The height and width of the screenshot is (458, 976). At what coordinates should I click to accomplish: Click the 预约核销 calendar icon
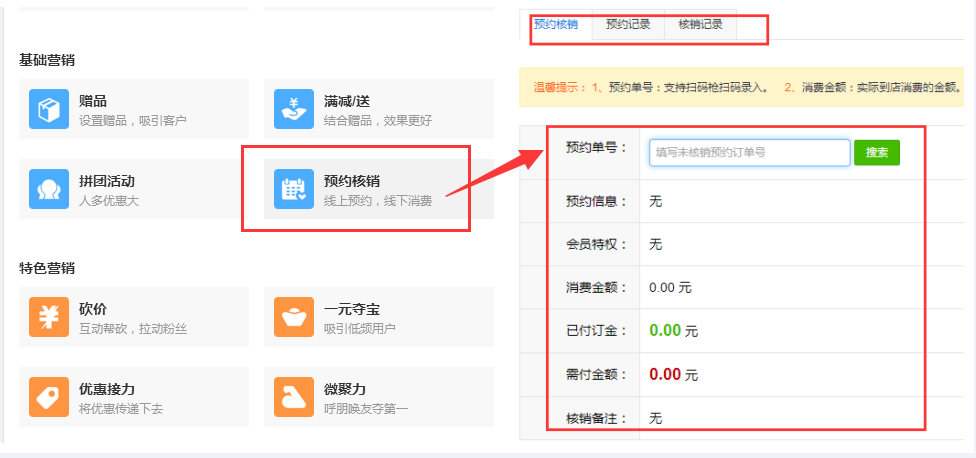pyautogui.click(x=294, y=189)
